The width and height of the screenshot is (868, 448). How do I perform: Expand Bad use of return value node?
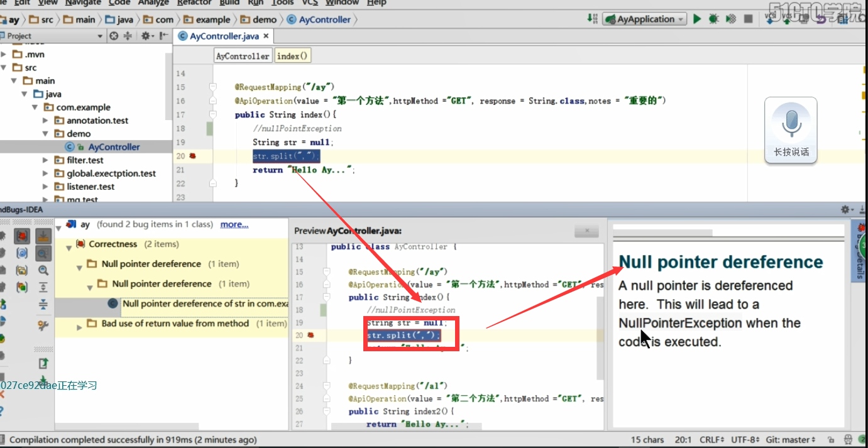tap(79, 327)
